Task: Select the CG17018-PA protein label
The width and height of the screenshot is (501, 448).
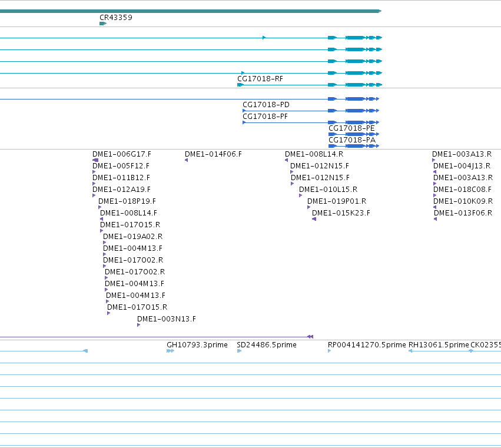Action: click(x=352, y=140)
